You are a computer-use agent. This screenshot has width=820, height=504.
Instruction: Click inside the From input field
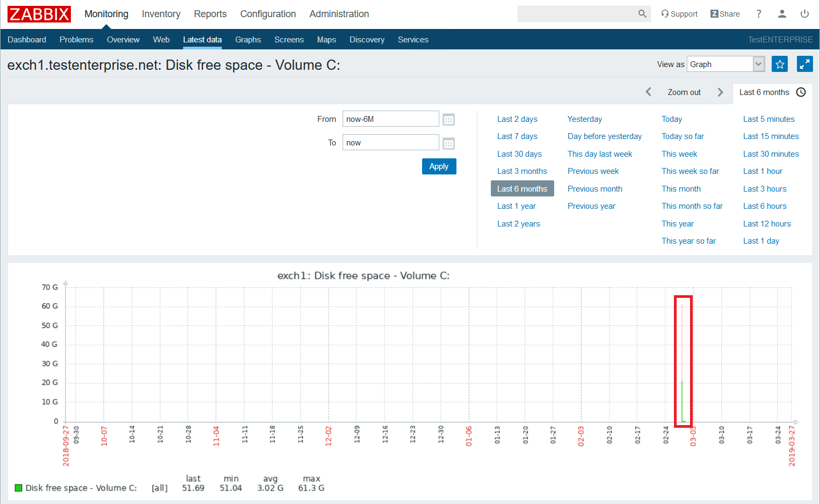pos(390,119)
